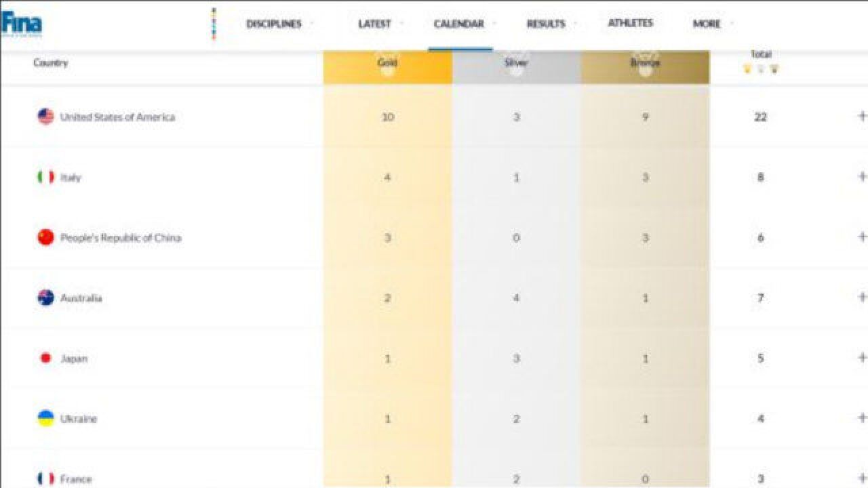
Task: Click the Australia flag icon
Action: point(45,298)
